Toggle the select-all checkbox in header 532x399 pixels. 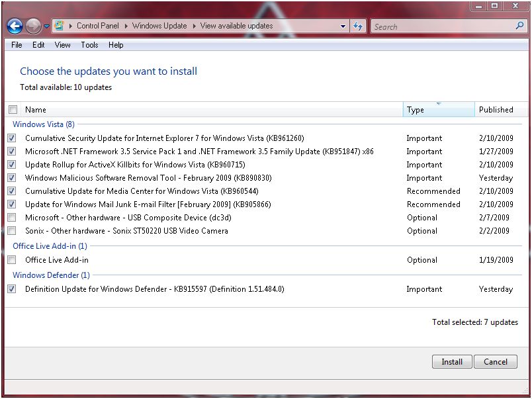pyautogui.click(x=13, y=110)
